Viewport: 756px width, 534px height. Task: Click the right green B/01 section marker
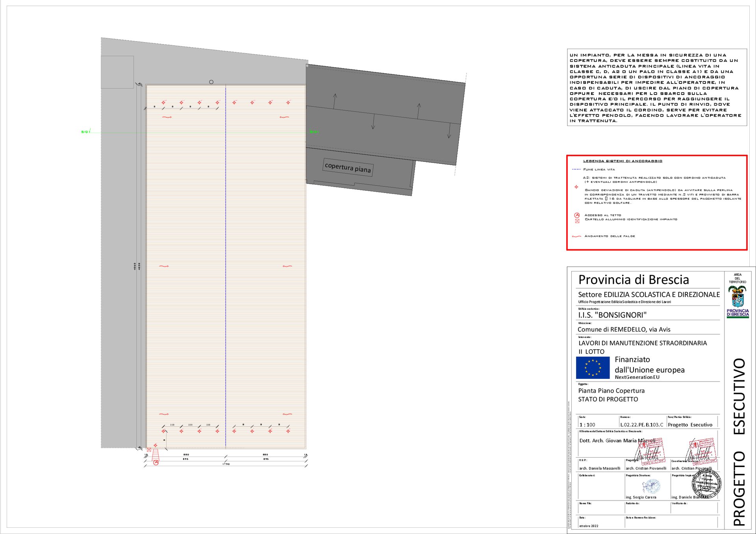[x=314, y=132]
